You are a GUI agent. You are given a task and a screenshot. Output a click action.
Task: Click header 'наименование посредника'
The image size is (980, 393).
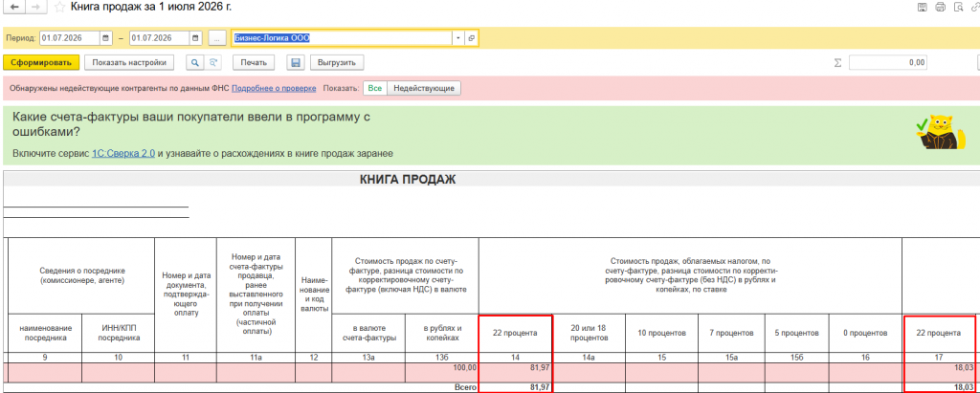coord(44,333)
